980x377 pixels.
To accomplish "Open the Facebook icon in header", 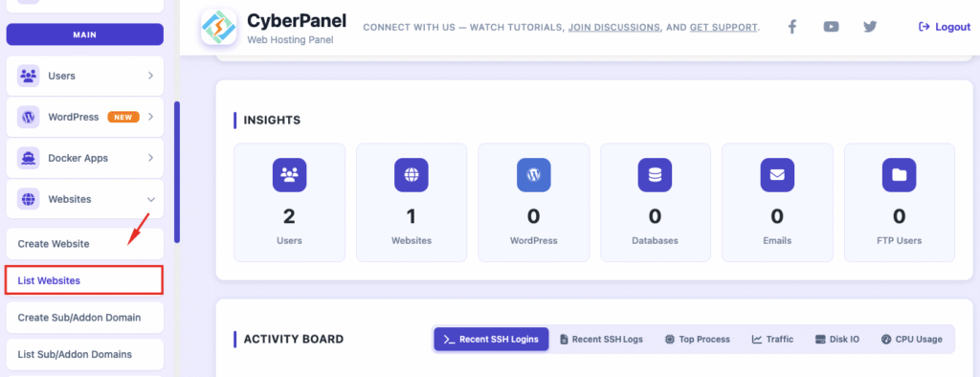I will (x=791, y=27).
